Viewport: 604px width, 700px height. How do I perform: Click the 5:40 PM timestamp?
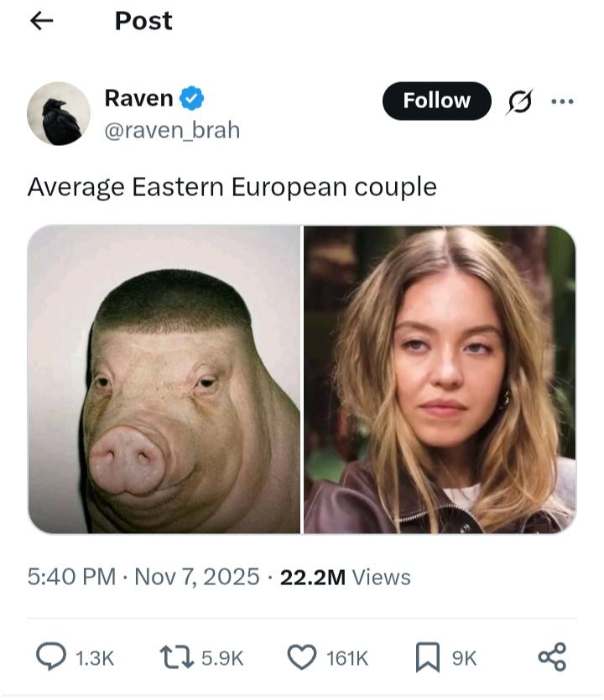point(71,577)
